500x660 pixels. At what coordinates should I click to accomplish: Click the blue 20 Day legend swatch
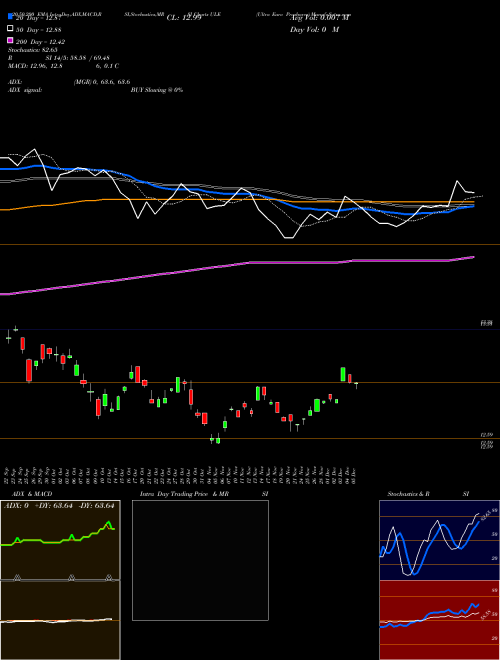(x=11, y=16)
